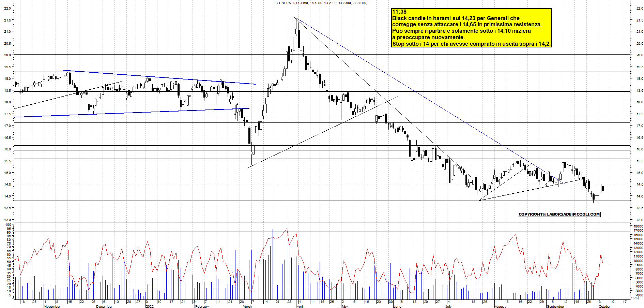
Task: Click 18.0 on the right price axis
Action: click(640, 102)
